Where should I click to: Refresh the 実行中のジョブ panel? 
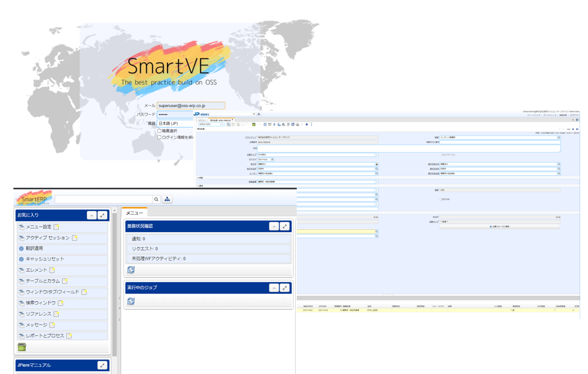pyautogui.click(x=131, y=301)
